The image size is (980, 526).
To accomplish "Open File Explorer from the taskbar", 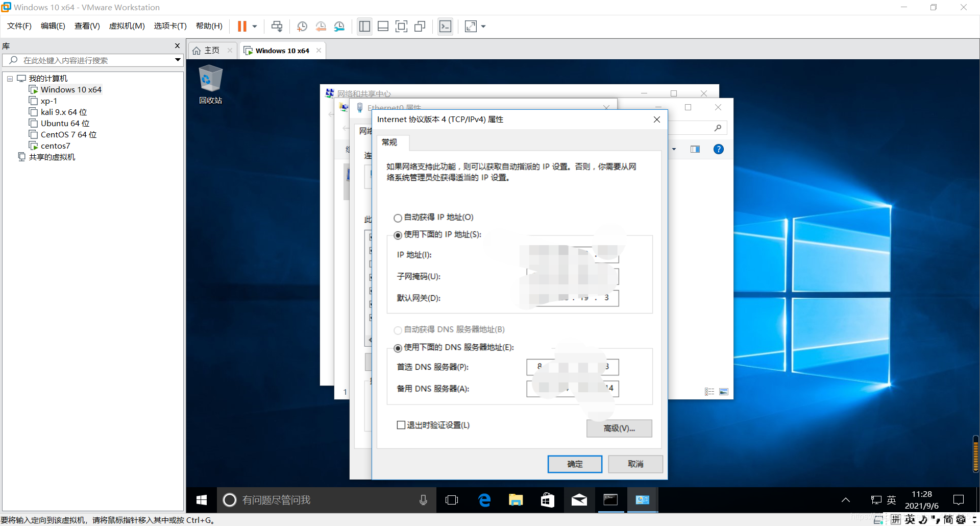I will (x=516, y=500).
